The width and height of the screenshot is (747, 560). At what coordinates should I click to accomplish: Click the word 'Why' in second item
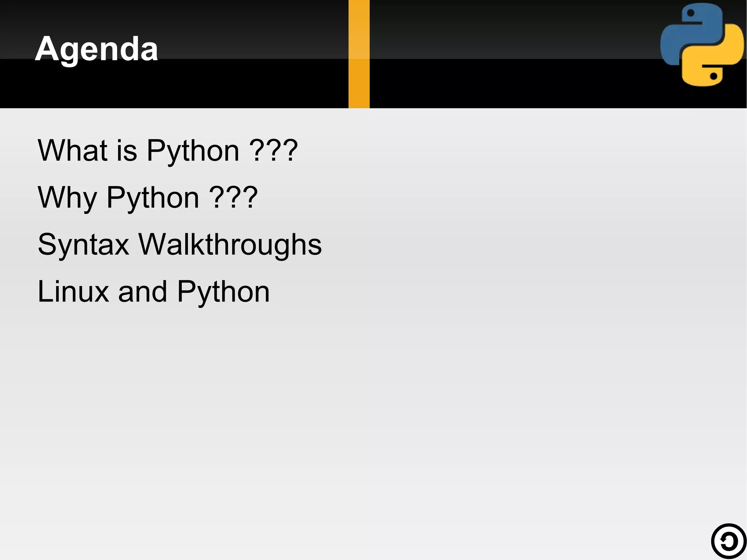pos(67,198)
